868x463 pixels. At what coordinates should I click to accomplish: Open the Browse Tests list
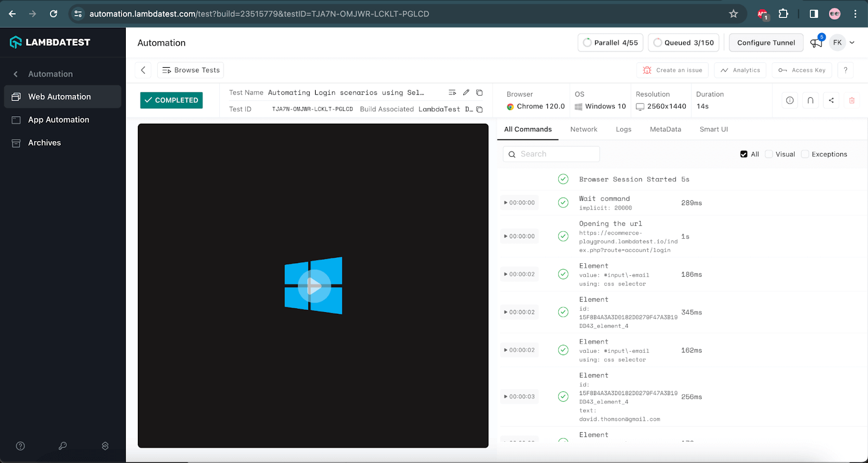click(x=191, y=70)
